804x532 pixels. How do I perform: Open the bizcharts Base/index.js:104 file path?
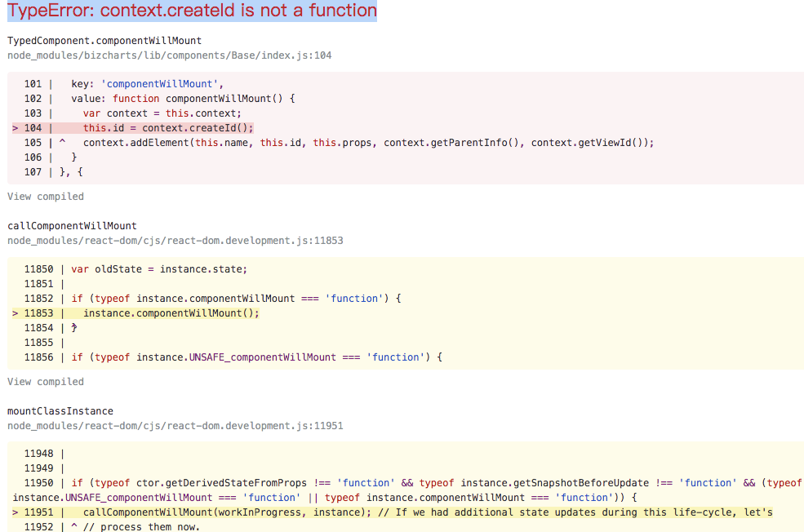169,55
